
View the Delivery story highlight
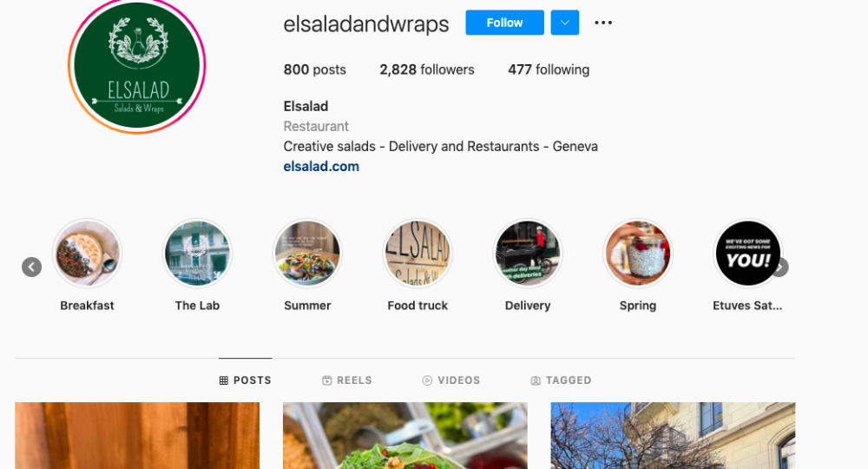point(528,254)
